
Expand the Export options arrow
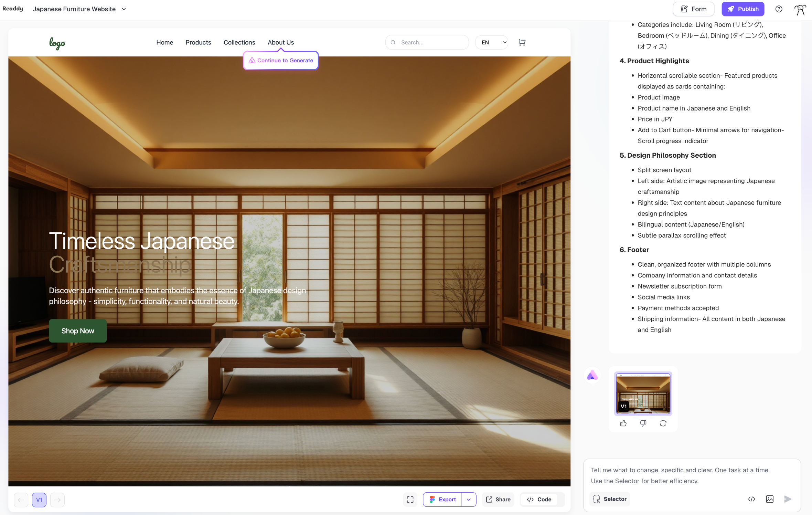pos(469,500)
